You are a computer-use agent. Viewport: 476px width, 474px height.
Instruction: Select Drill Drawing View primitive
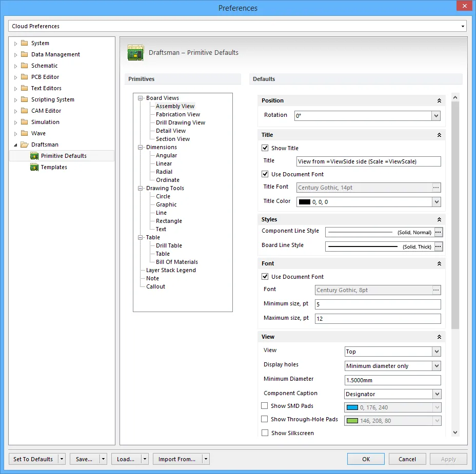pos(181,122)
